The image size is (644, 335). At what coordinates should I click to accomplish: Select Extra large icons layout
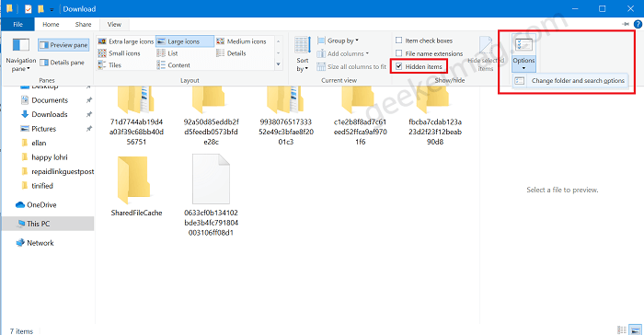pyautogui.click(x=126, y=41)
